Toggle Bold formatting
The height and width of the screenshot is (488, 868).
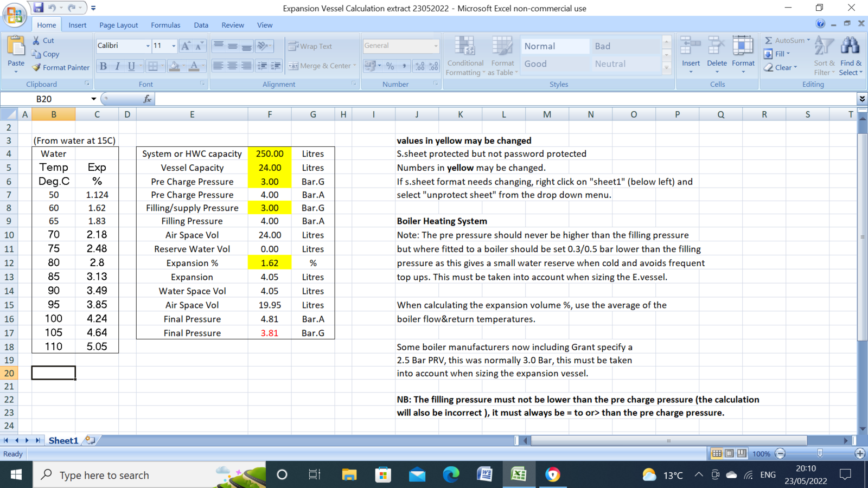click(103, 66)
